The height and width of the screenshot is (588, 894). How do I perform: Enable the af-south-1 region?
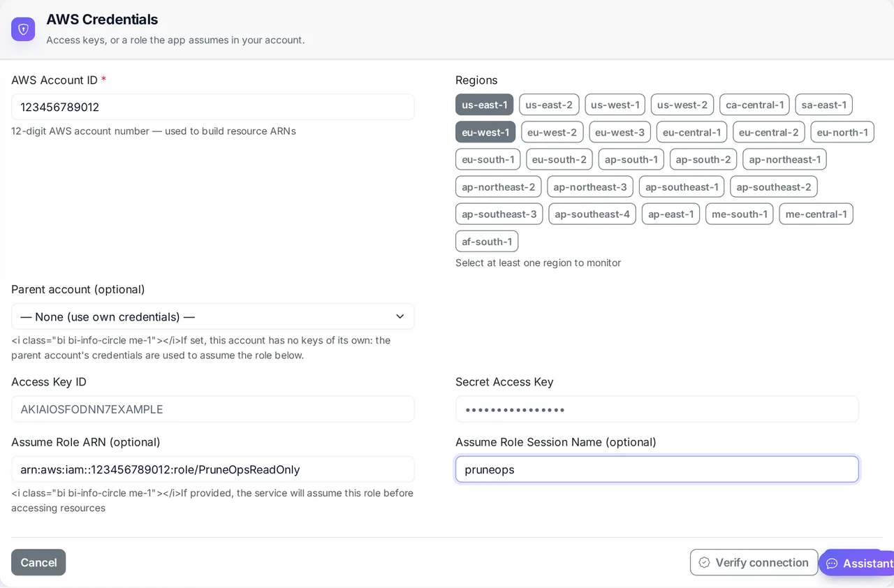coord(487,241)
